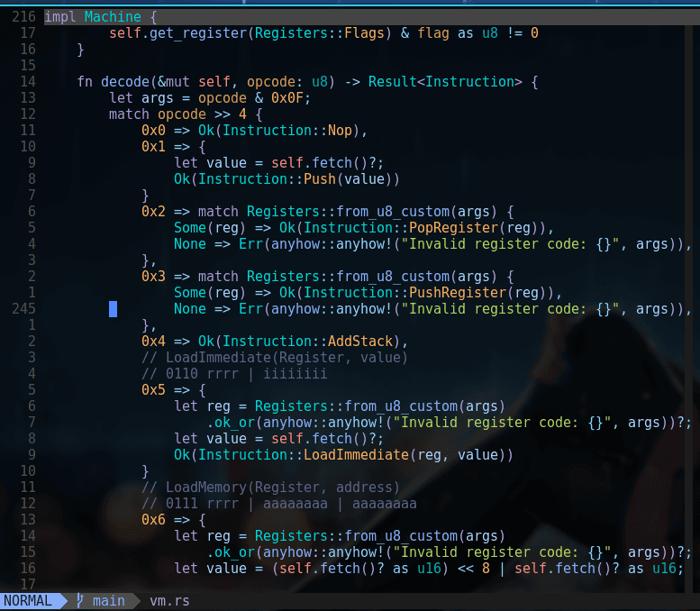700x611 pixels.
Task: Click '<< 8' shift in the u16 line
Action: [474, 568]
